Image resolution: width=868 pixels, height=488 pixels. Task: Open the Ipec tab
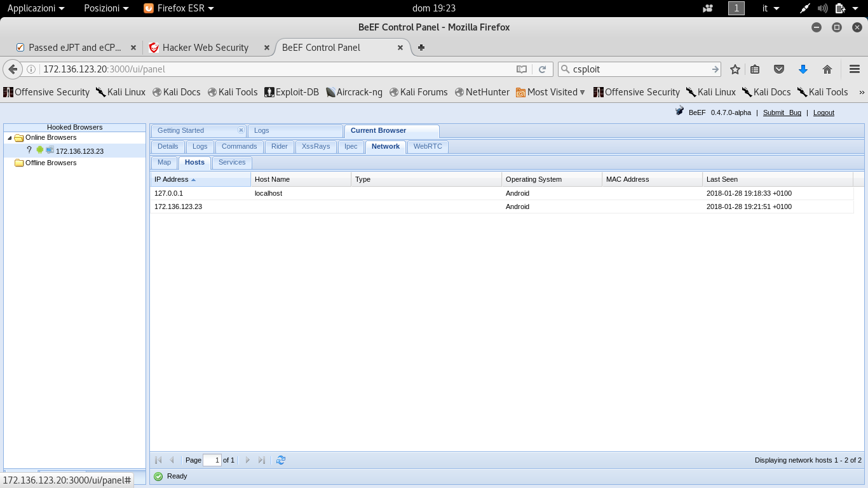coord(351,147)
